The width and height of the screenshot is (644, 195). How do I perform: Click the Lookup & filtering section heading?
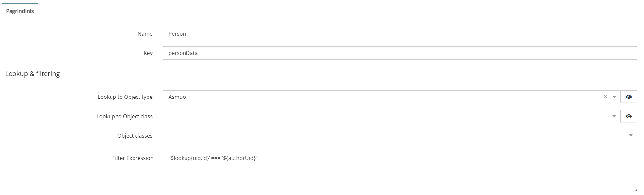(32, 74)
